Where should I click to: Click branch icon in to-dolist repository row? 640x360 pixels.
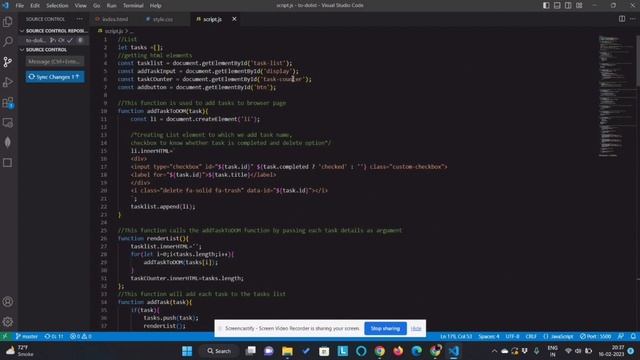[x=52, y=40]
